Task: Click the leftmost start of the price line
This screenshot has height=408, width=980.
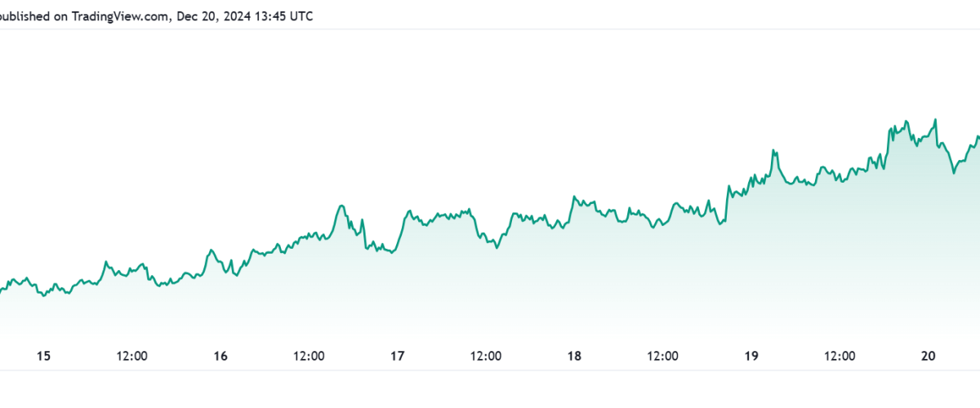Action: pos(2,290)
